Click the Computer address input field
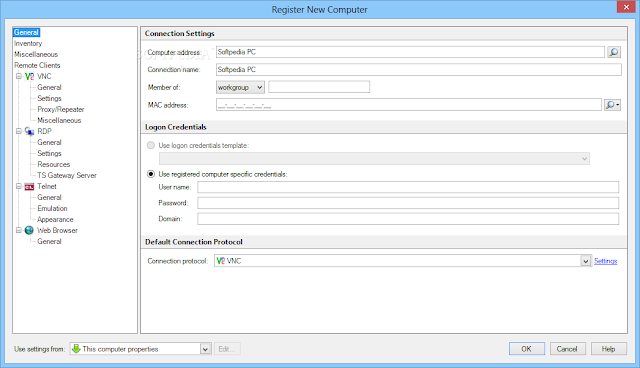 tap(410, 52)
